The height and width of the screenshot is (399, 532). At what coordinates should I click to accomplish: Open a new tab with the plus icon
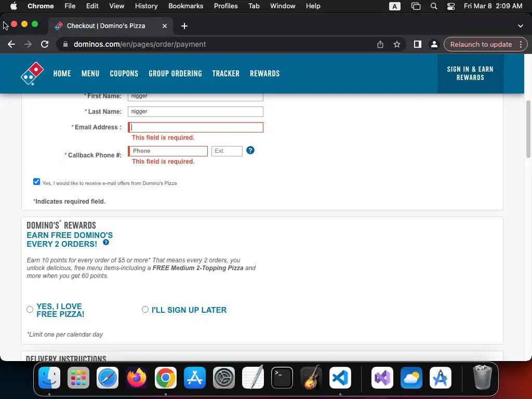(184, 26)
